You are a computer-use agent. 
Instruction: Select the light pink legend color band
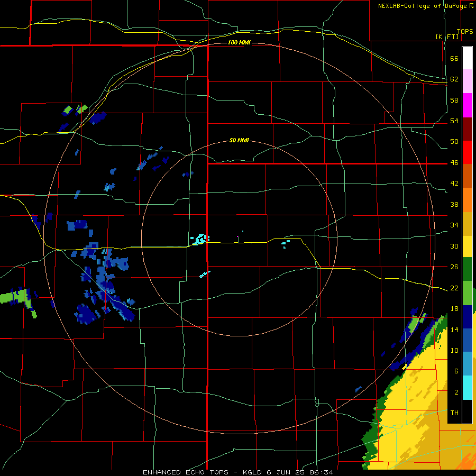click(x=467, y=81)
